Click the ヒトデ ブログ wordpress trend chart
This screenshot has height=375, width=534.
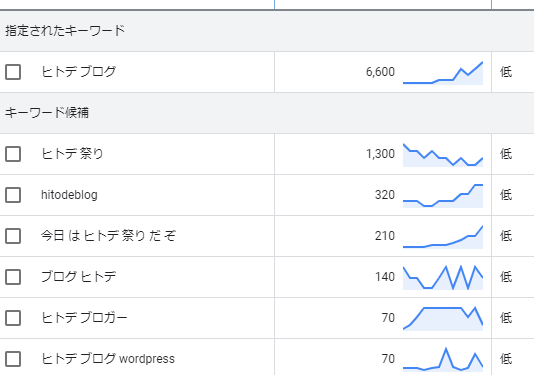443,359
